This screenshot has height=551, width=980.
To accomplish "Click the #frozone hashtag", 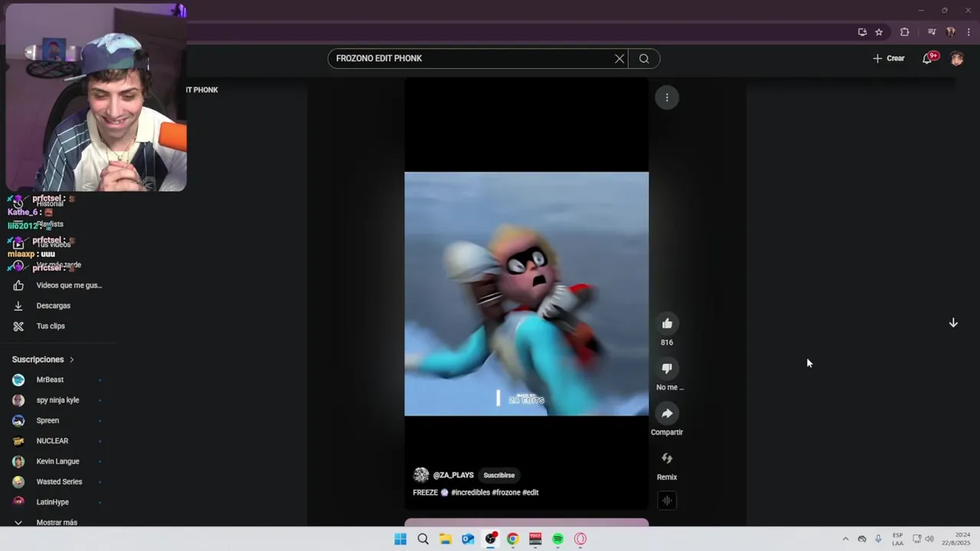I will (x=506, y=493).
